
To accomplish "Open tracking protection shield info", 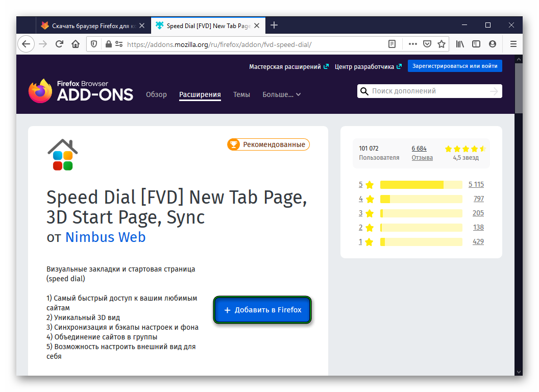I will point(94,44).
